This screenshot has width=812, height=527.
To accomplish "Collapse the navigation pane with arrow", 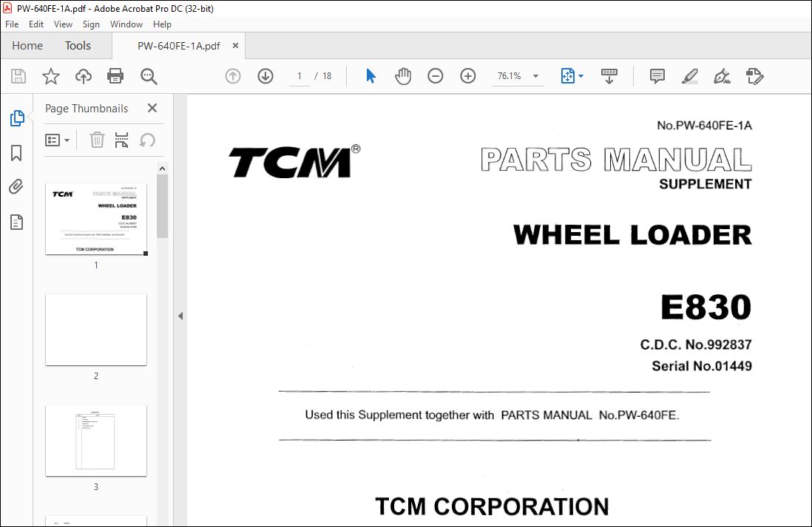I will (x=180, y=316).
